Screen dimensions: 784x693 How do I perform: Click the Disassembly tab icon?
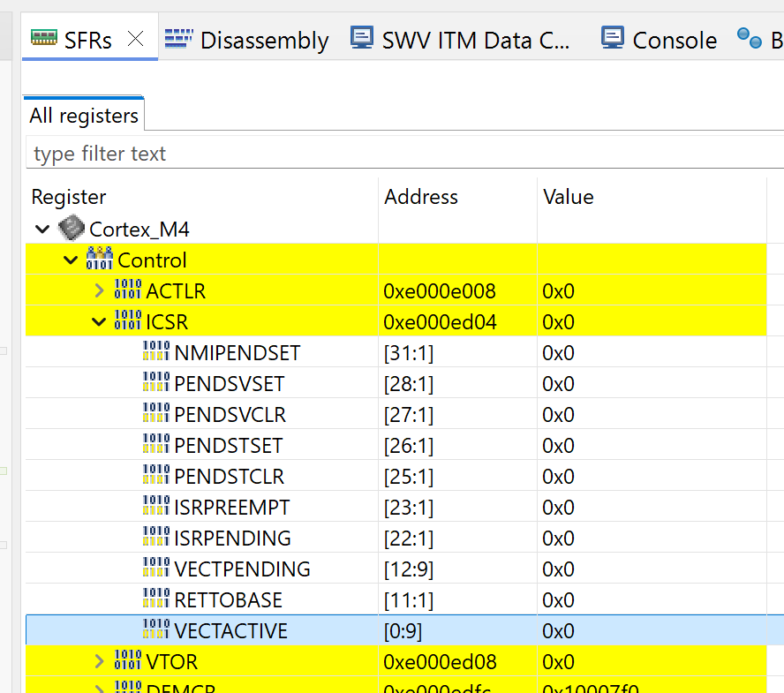(x=179, y=39)
